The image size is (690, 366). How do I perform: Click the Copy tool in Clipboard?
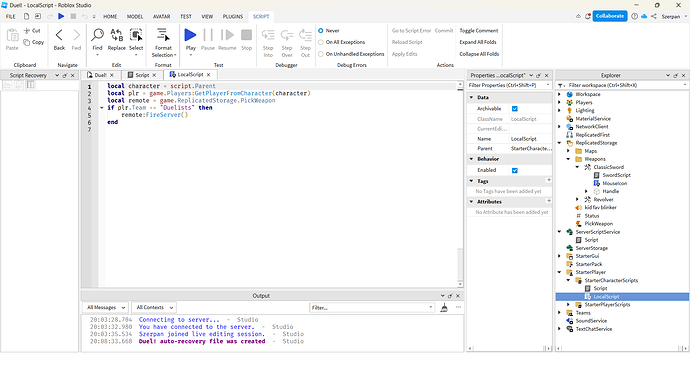point(33,42)
